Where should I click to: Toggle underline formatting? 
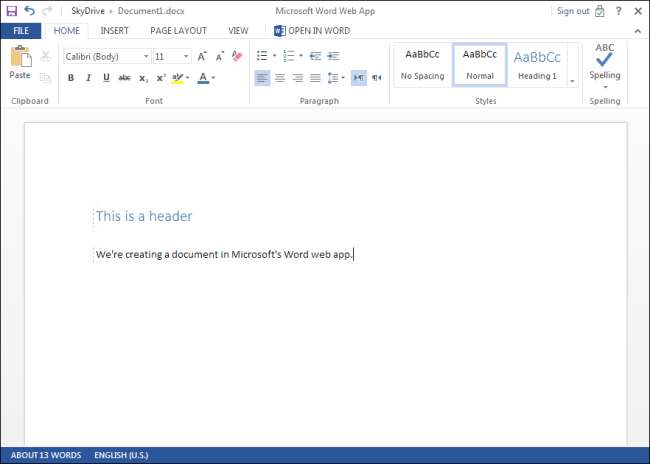[106, 78]
